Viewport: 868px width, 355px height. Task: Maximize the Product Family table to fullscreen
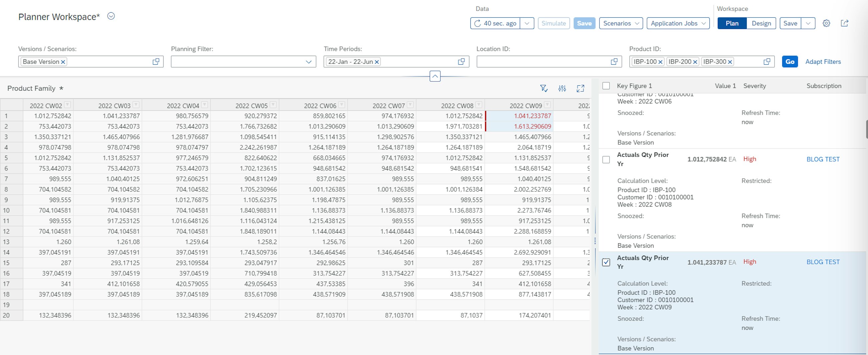[580, 88]
